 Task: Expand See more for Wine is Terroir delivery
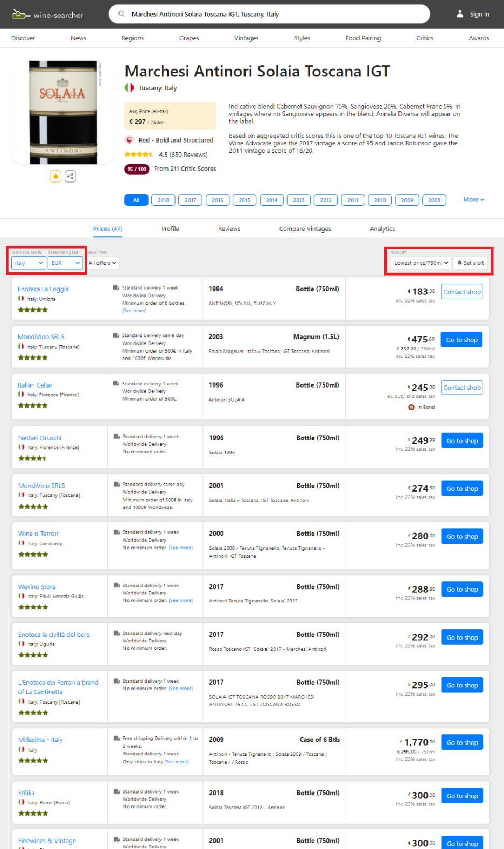point(180,548)
